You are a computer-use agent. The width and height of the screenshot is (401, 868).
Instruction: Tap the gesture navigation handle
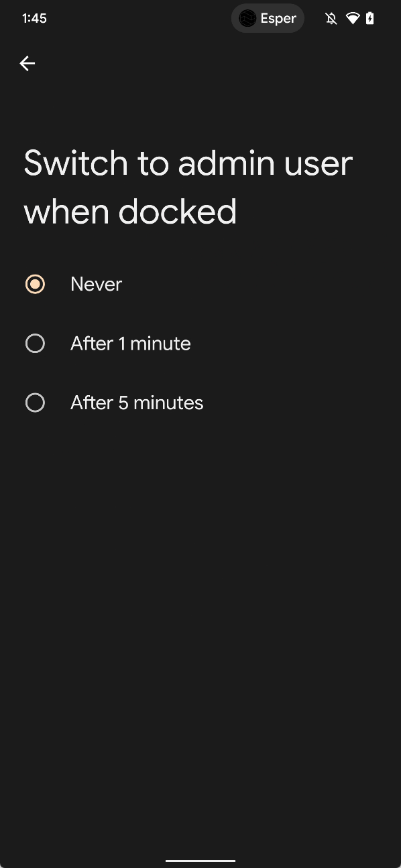[200, 861]
